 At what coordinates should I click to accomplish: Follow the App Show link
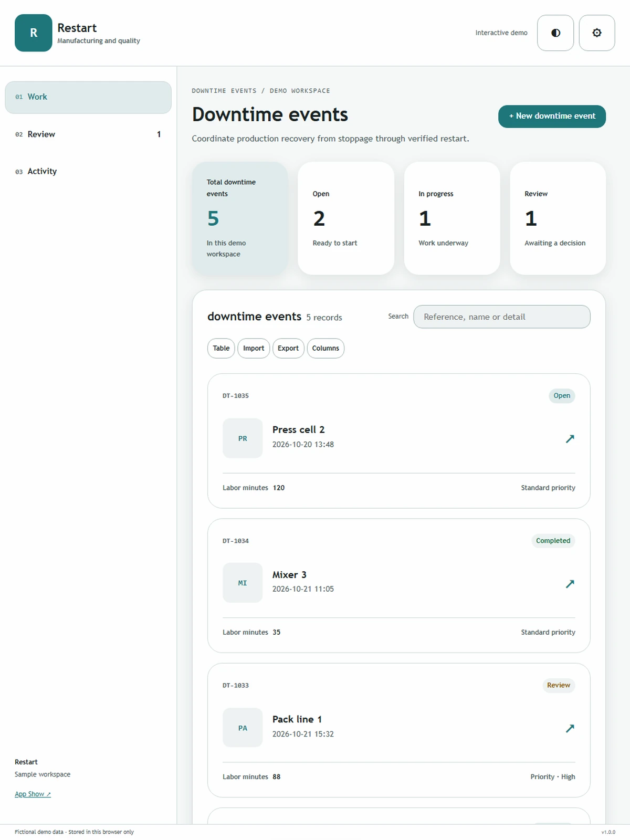point(33,794)
